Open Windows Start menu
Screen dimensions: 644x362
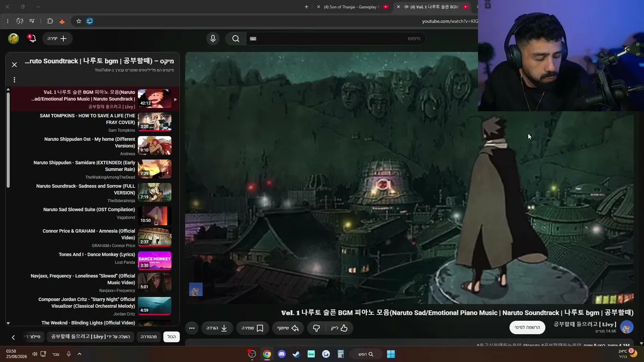pos(391,354)
